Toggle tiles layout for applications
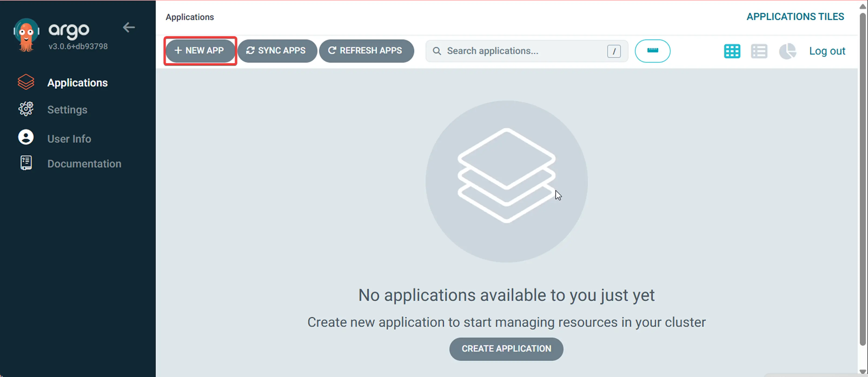The image size is (868, 377). click(732, 51)
